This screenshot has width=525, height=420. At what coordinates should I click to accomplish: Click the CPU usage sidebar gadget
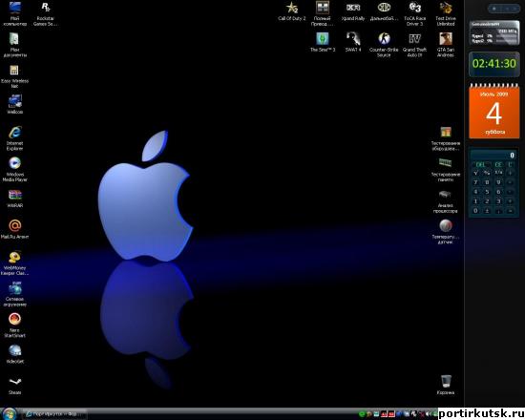click(x=494, y=32)
